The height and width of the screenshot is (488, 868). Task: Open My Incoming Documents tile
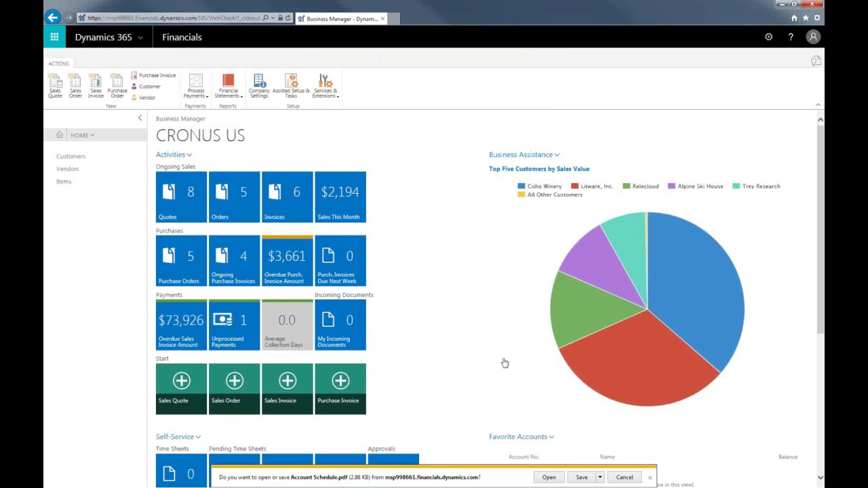coord(340,325)
